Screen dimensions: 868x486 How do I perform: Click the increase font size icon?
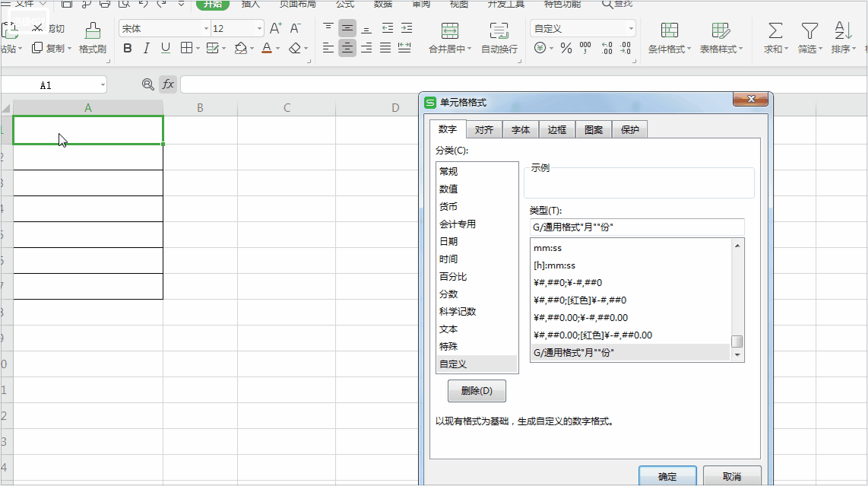coord(275,29)
